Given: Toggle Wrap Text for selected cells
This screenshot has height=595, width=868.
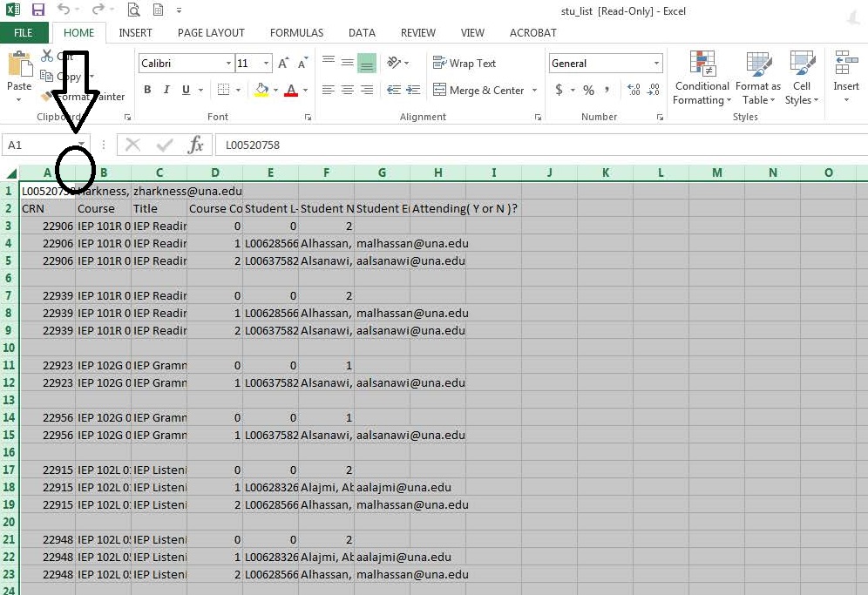Looking at the screenshot, I should (464, 64).
